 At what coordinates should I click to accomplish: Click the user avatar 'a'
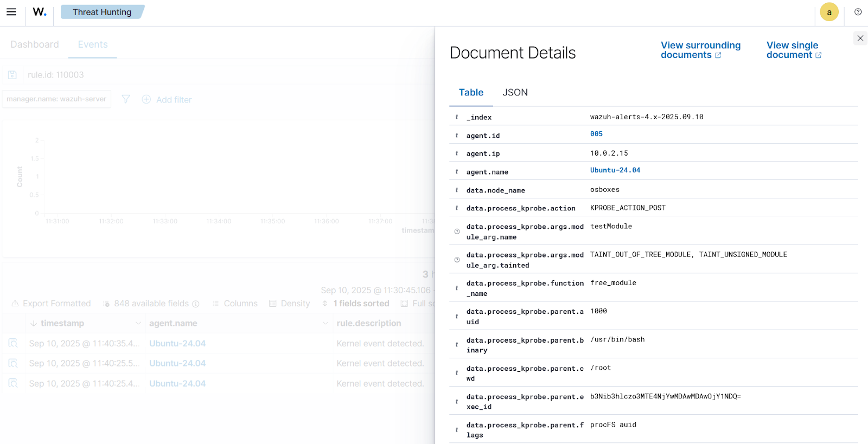[x=829, y=12]
